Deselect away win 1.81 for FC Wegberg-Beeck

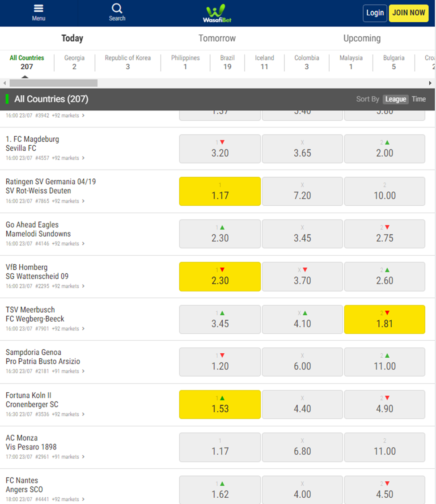385,319
